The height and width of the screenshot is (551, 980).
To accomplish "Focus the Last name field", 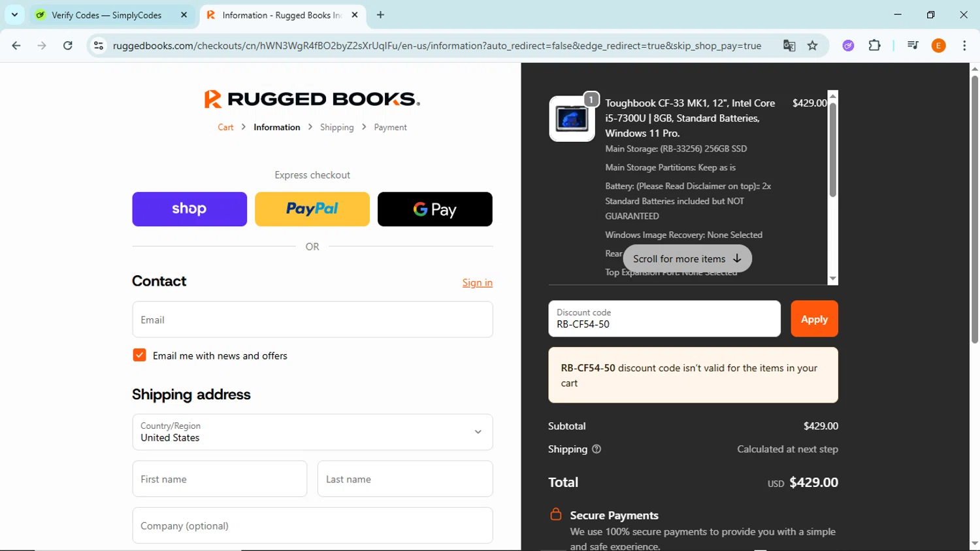I will 405,479.
